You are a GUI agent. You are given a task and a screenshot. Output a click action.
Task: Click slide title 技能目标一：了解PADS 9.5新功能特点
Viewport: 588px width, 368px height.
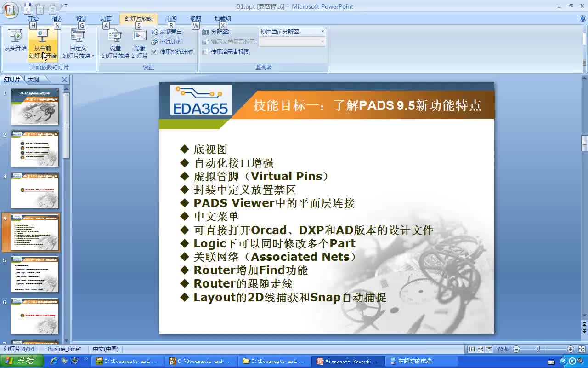367,105
